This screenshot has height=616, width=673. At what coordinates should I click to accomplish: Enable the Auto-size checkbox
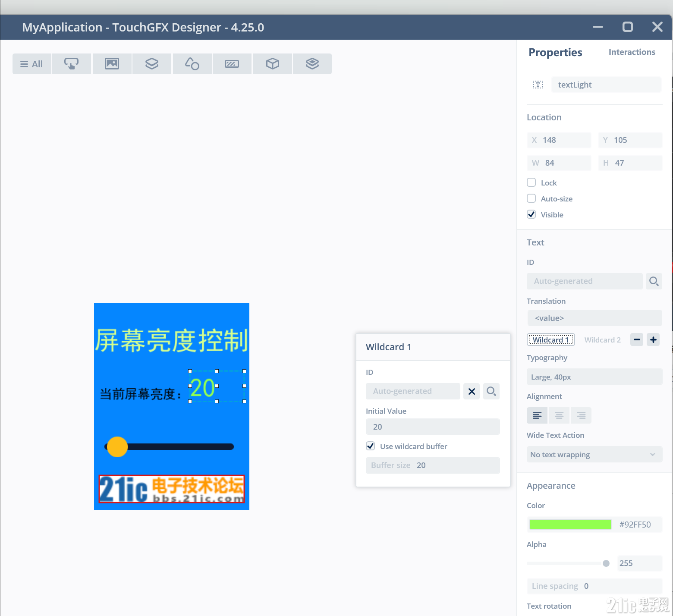[531, 198]
